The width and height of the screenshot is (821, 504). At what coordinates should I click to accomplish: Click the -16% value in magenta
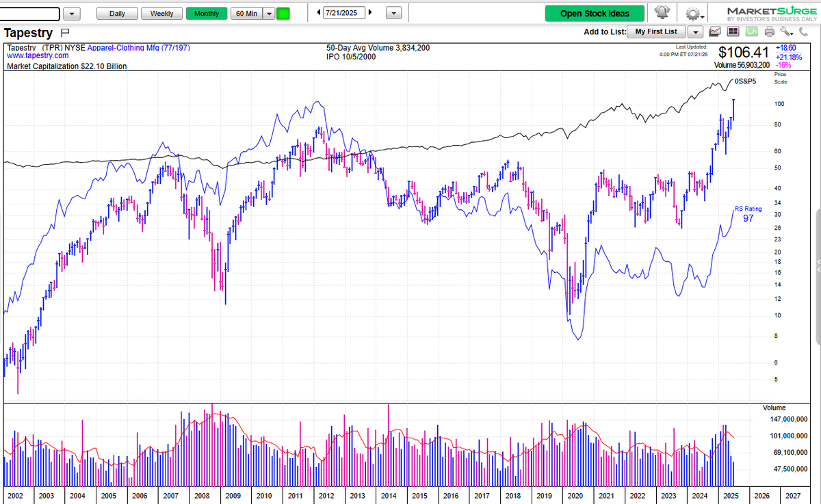click(783, 65)
